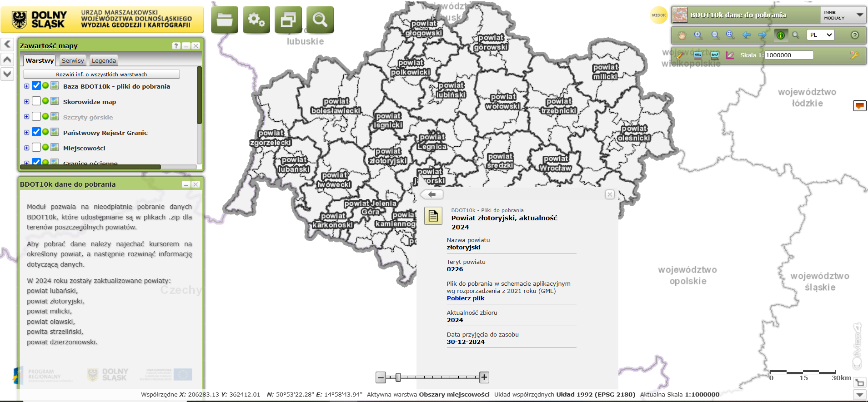
Task: Switch to the Legenda tab
Action: [x=104, y=60]
